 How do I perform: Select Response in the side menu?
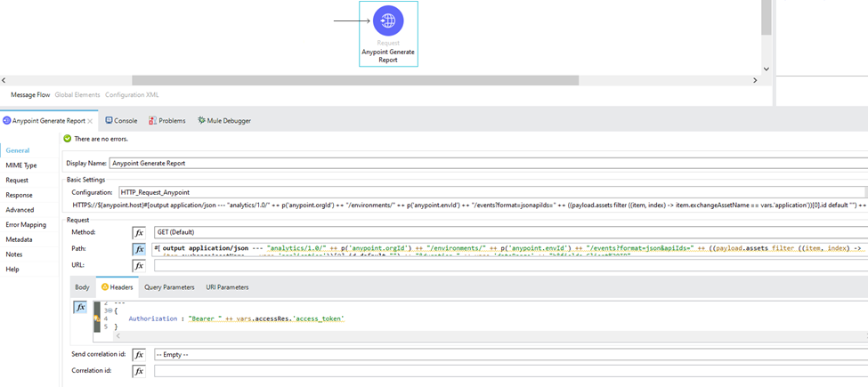tap(19, 195)
